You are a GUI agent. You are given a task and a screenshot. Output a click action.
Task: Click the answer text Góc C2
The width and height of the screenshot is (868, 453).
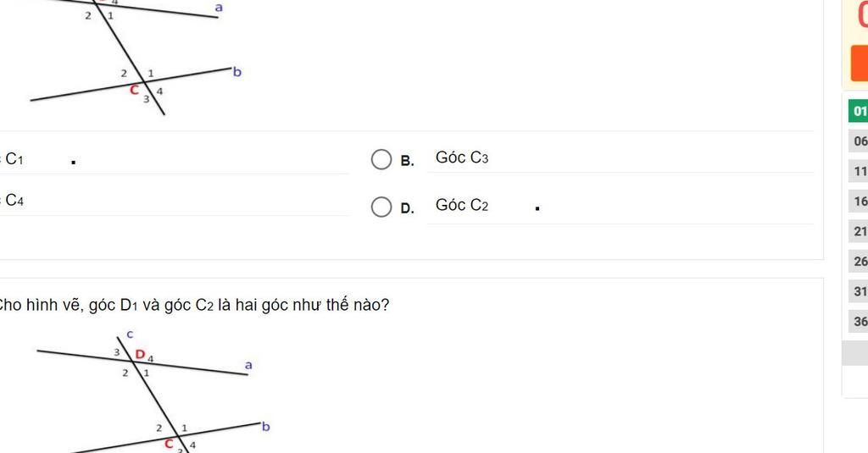pos(462,205)
